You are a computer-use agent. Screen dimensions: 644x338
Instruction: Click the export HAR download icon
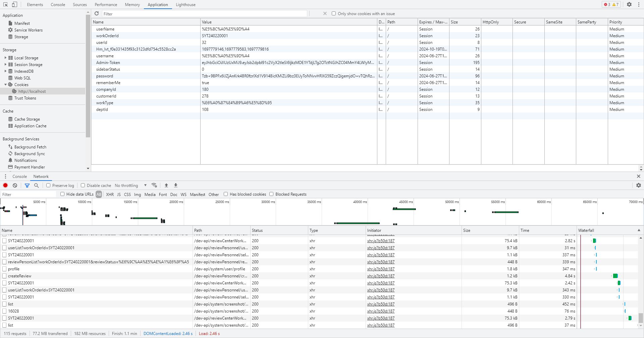click(x=175, y=185)
